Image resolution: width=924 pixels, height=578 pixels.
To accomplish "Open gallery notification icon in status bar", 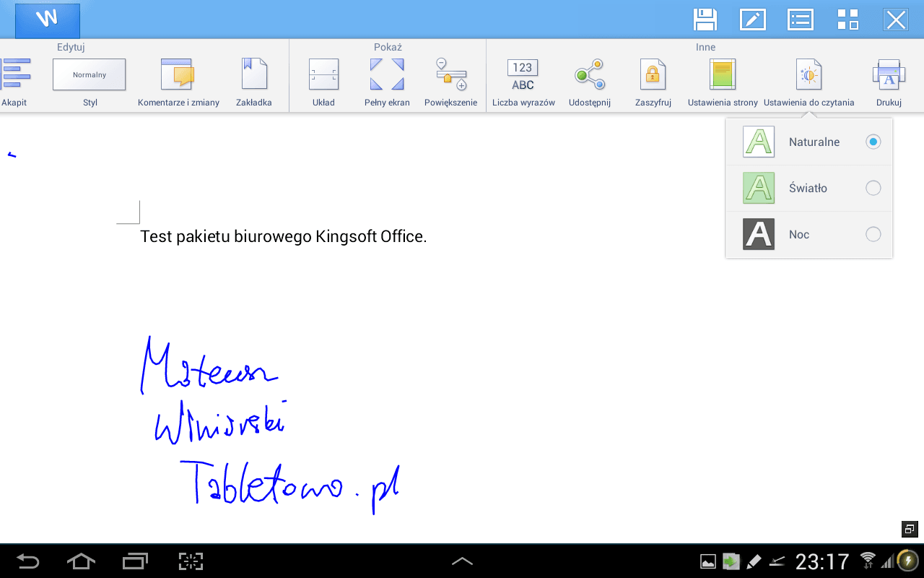I will point(708,561).
